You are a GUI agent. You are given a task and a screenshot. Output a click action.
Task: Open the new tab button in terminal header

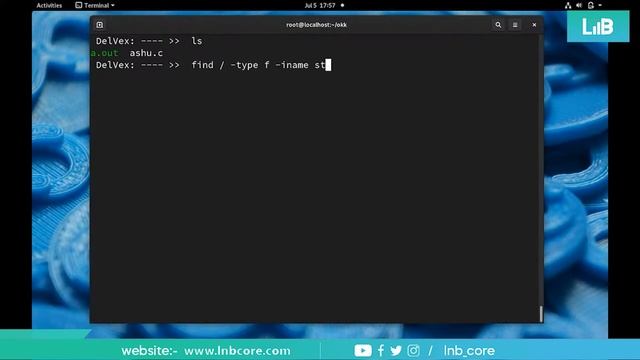click(100, 25)
